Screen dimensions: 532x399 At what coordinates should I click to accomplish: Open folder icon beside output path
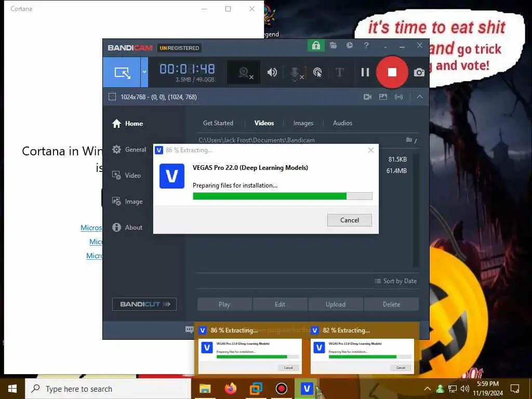click(409, 140)
